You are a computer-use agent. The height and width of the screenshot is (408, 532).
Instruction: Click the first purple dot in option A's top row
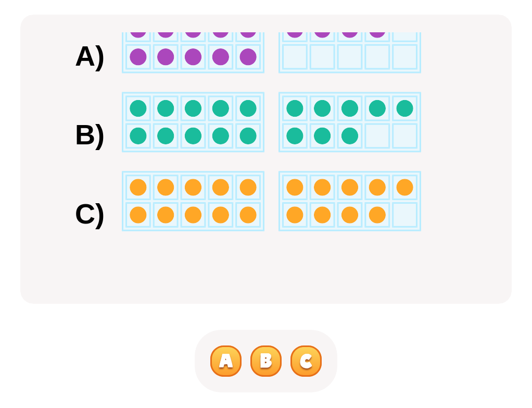click(138, 32)
